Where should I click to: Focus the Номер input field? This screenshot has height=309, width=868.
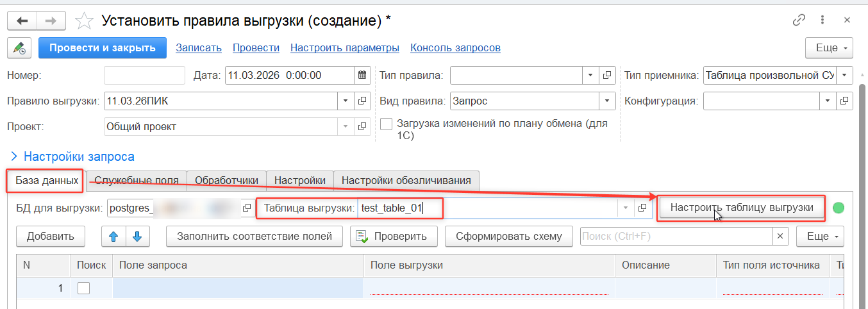coord(144,76)
